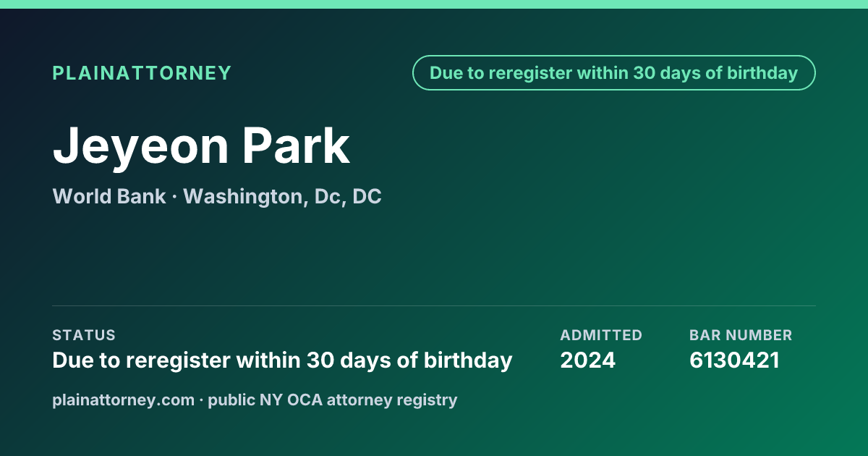Open the plainattorney.com footer link
Viewport: 868px width, 456px height.
click(x=124, y=400)
